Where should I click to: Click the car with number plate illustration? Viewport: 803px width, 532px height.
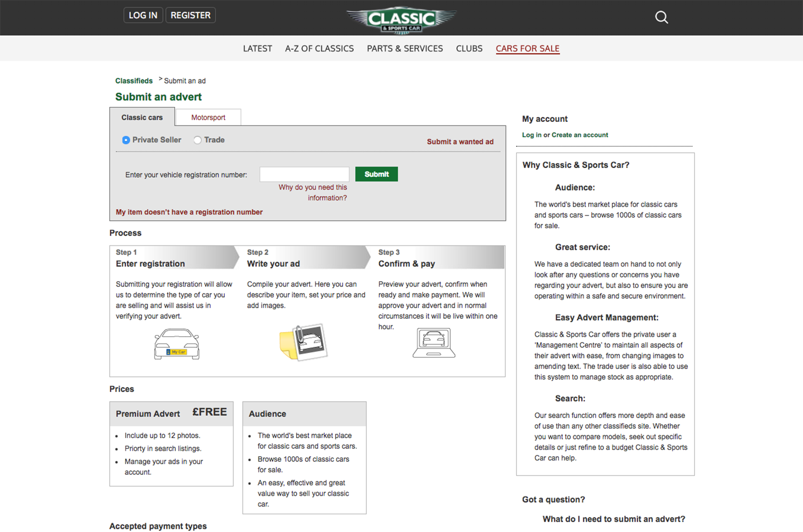click(177, 344)
